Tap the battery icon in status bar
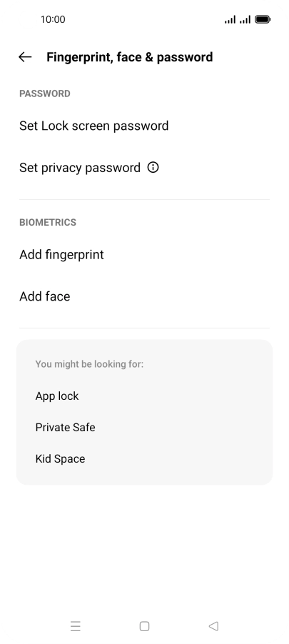 click(x=263, y=19)
